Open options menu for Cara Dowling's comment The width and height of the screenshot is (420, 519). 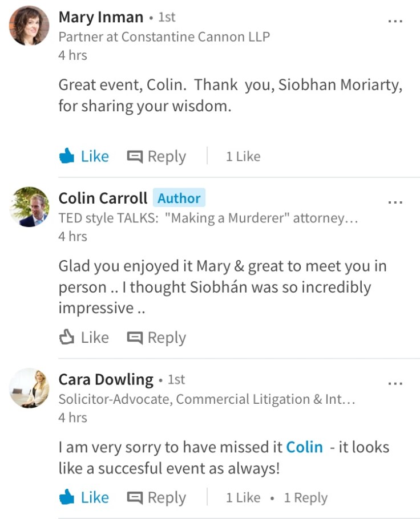(395, 383)
